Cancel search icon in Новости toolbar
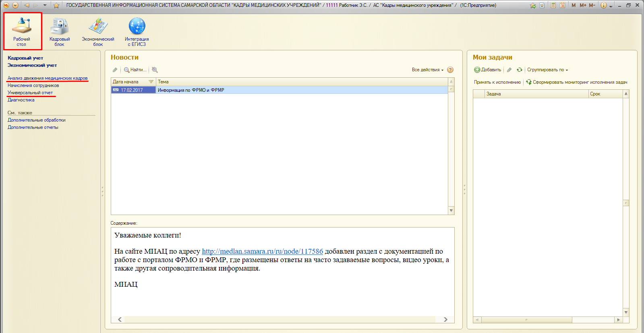The image size is (644, 333). coord(155,70)
